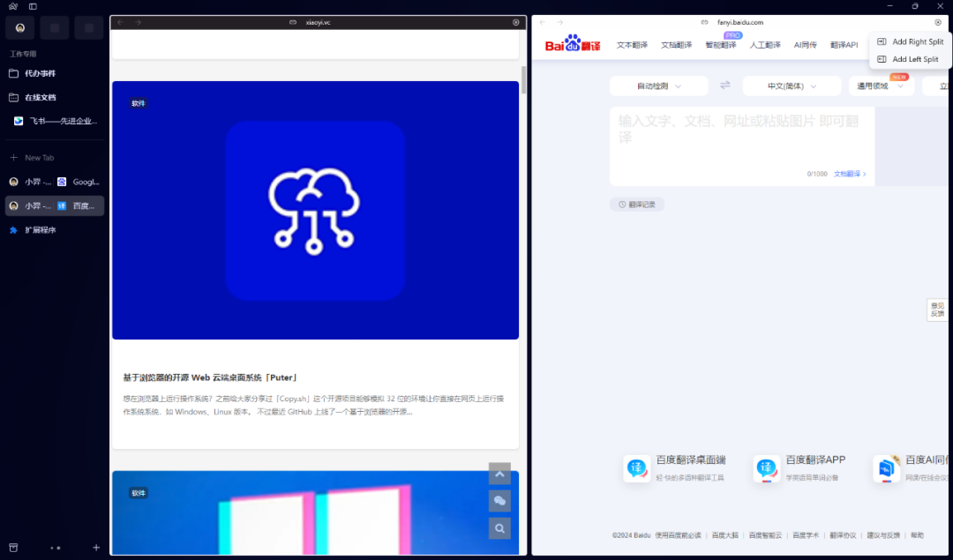Screen dimensions: 953x560
Task: Expand the 通用领域 domain dropdown
Action: [881, 86]
